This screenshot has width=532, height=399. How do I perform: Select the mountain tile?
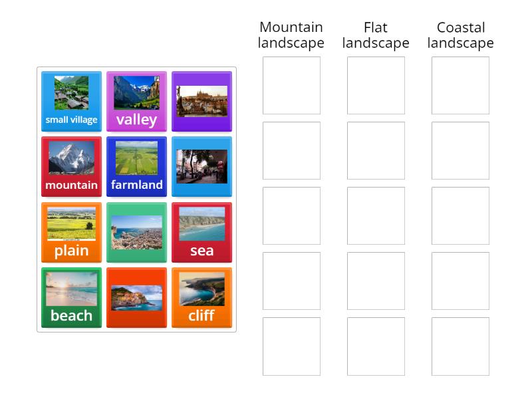(x=71, y=166)
